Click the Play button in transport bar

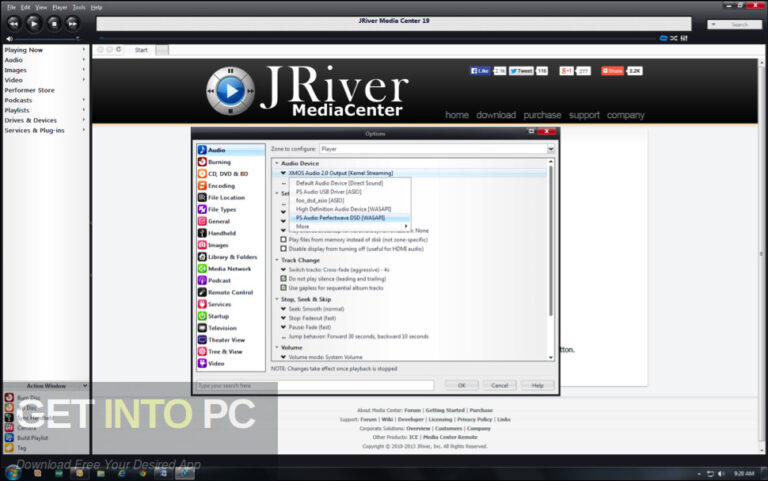tap(34, 23)
